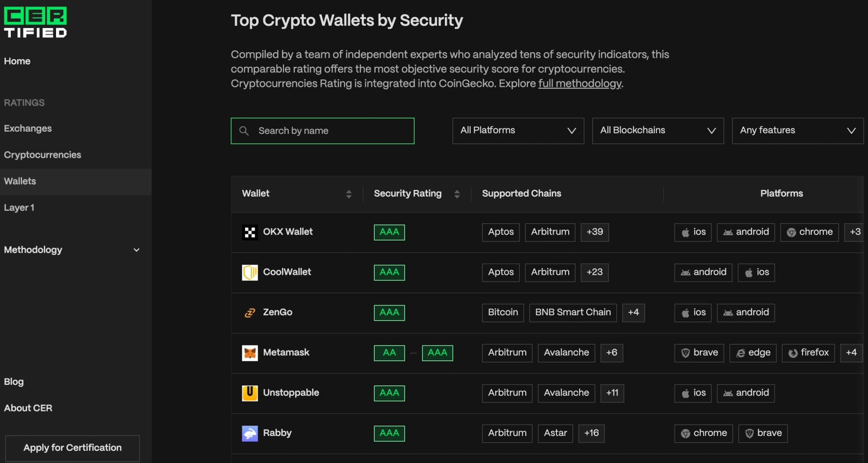Click the search magnifier icon

point(244,131)
